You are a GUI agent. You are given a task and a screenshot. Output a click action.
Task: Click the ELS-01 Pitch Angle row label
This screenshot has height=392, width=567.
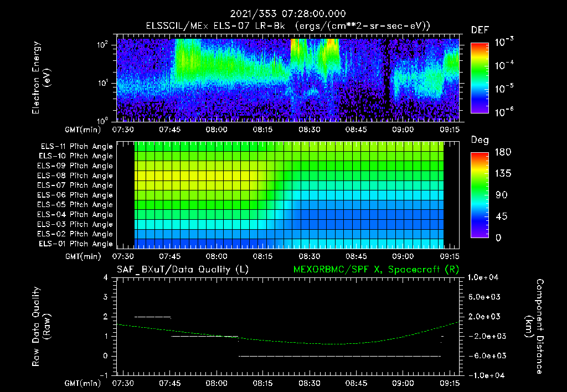(75, 244)
